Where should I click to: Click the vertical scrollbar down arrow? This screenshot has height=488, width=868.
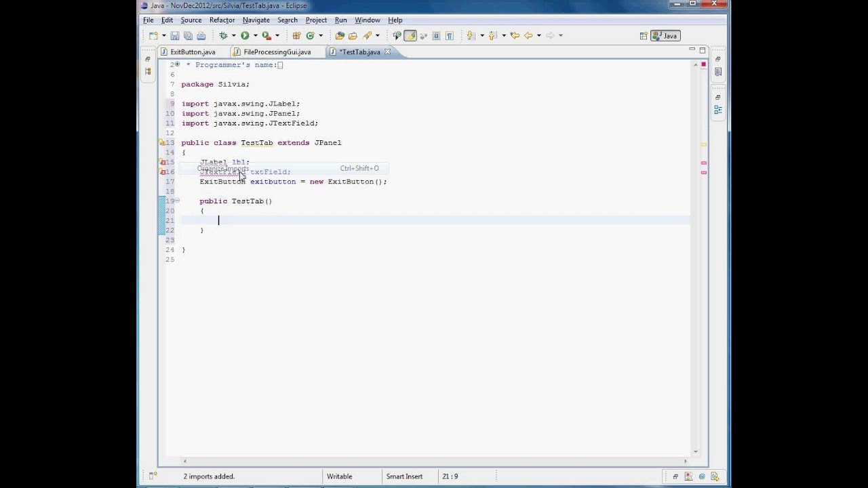point(695,451)
